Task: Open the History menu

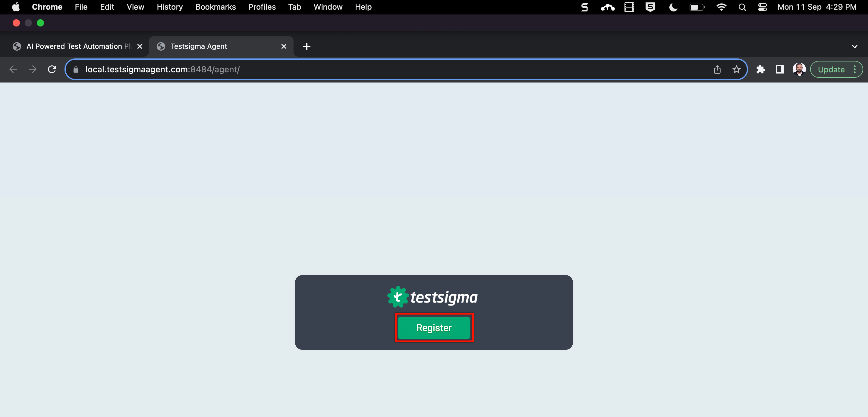Action: 170,7
